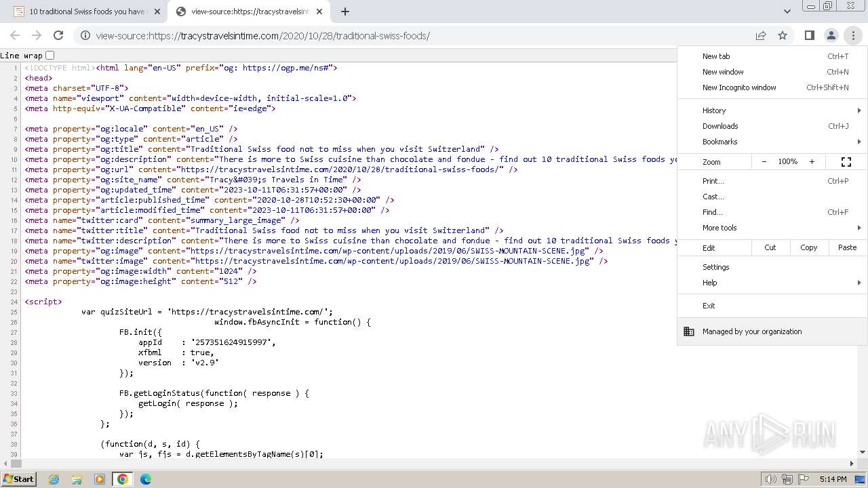Click the browser back arrow

pos(15,35)
